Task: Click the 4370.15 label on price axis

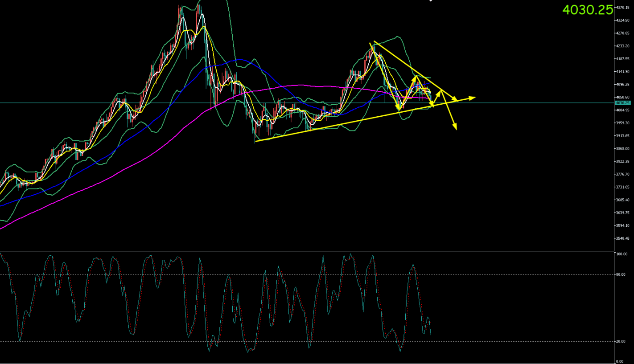Action: pos(622,7)
